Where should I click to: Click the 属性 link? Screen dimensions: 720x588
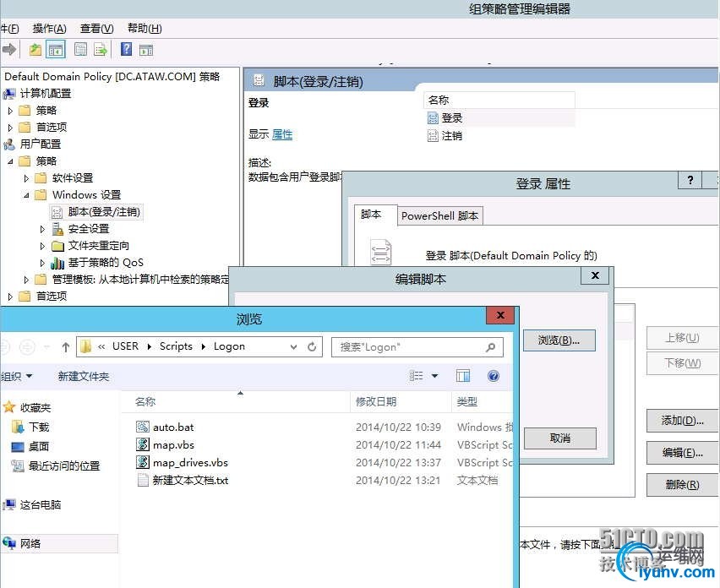282,134
